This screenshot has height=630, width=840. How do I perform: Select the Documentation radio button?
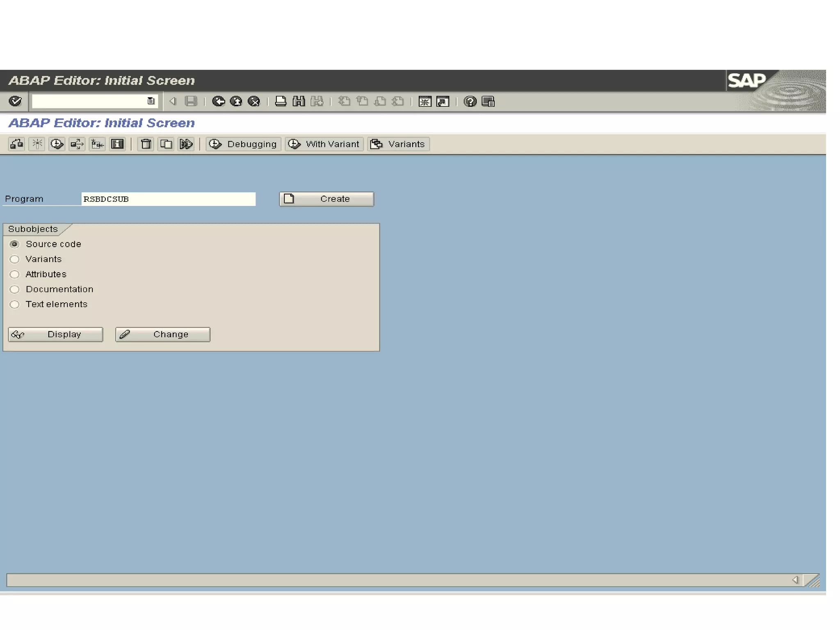click(x=14, y=289)
